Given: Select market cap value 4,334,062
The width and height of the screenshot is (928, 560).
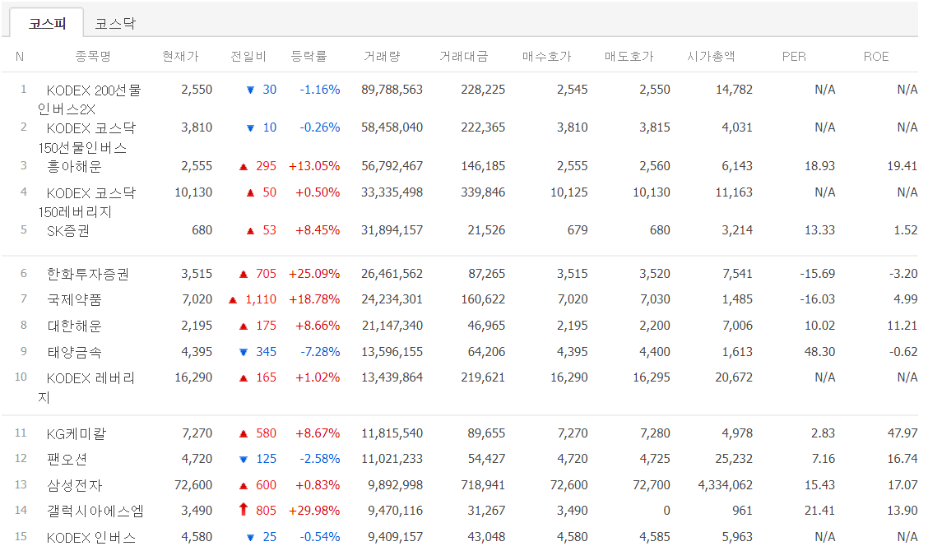Looking at the screenshot, I should click(x=725, y=485).
